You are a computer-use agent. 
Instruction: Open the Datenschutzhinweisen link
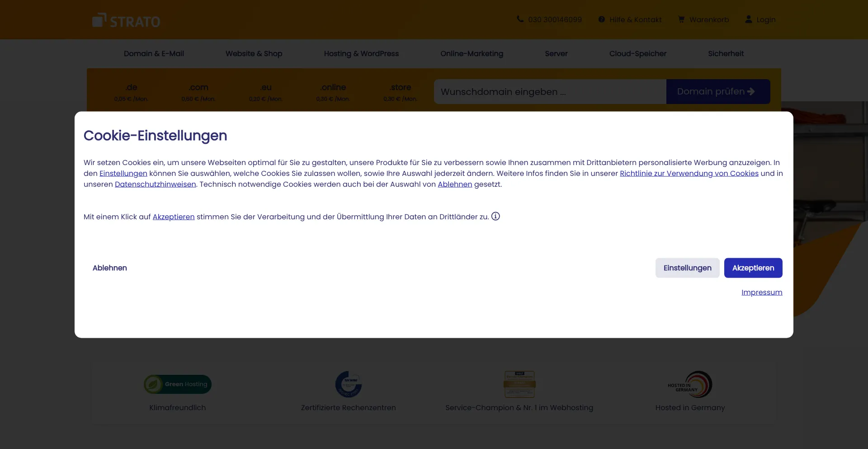156,184
